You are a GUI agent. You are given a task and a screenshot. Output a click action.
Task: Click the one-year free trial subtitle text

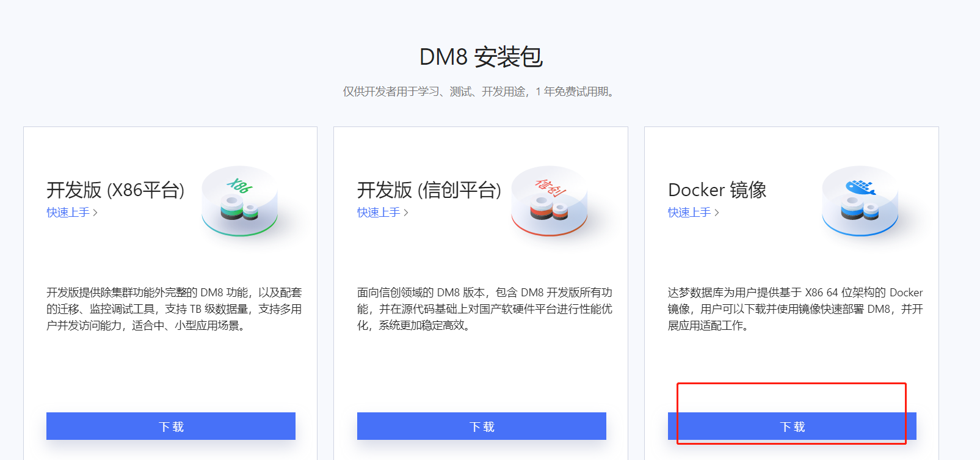(480, 92)
